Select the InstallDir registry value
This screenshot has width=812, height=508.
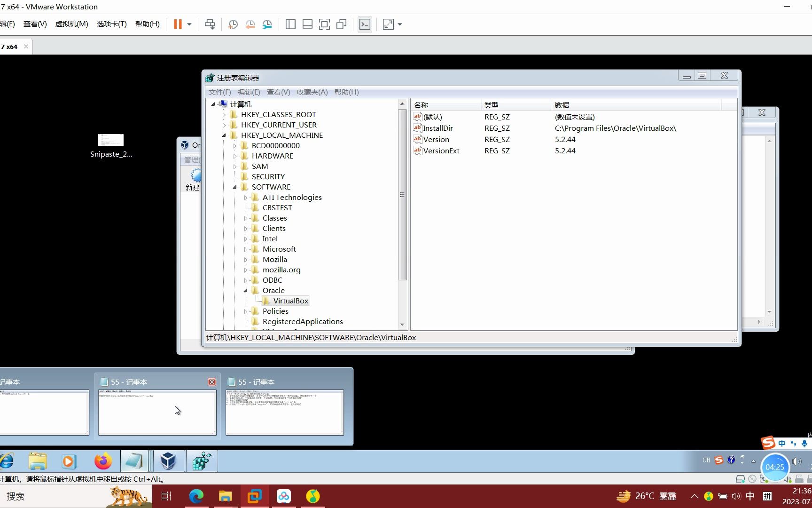pos(438,128)
